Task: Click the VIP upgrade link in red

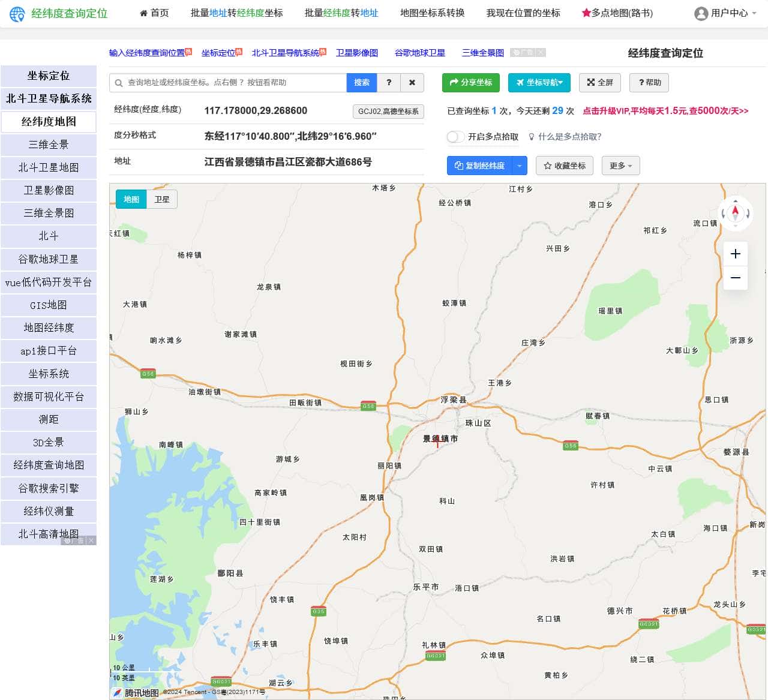Action: pos(665,111)
